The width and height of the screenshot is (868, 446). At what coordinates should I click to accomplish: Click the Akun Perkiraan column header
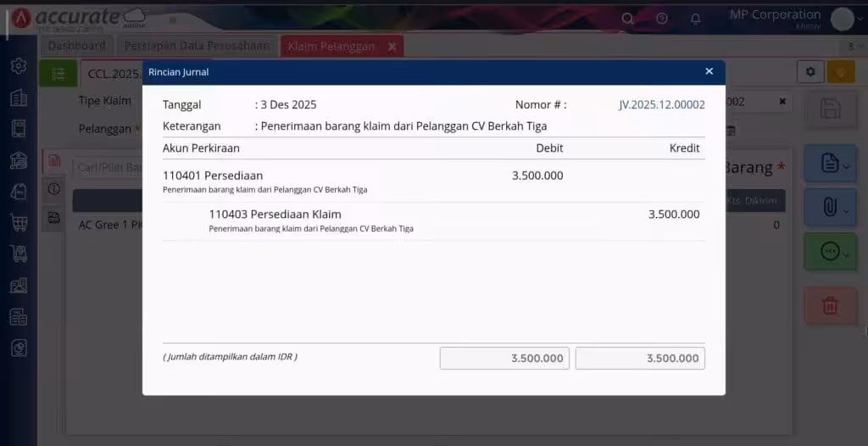pyautogui.click(x=201, y=148)
